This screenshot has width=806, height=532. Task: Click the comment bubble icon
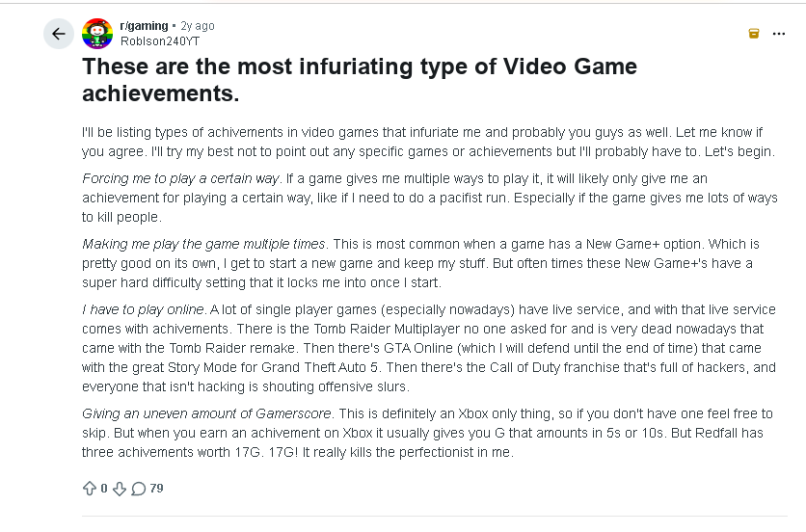coord(139,489)
